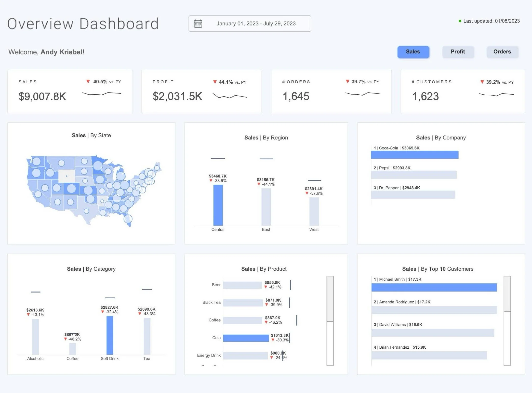The width and height of the screenshot is (532, 393).
Task: Click the Profit KPI sparkline chart
Action: click(x=229, y=96)
